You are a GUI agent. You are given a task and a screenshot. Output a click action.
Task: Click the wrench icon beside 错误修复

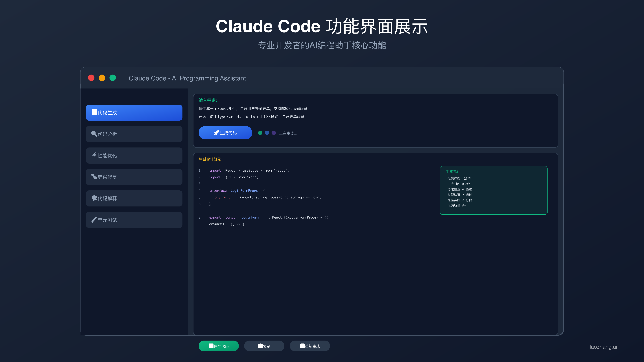(94, 177)
